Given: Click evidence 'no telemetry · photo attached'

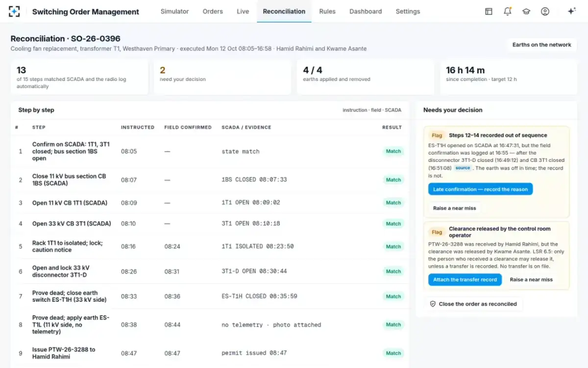Looking at the screenshot, I should (271, 325).
